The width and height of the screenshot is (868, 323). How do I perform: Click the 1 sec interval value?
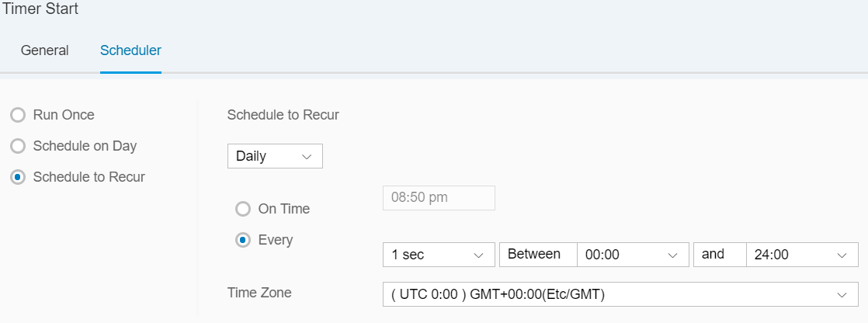408,255
